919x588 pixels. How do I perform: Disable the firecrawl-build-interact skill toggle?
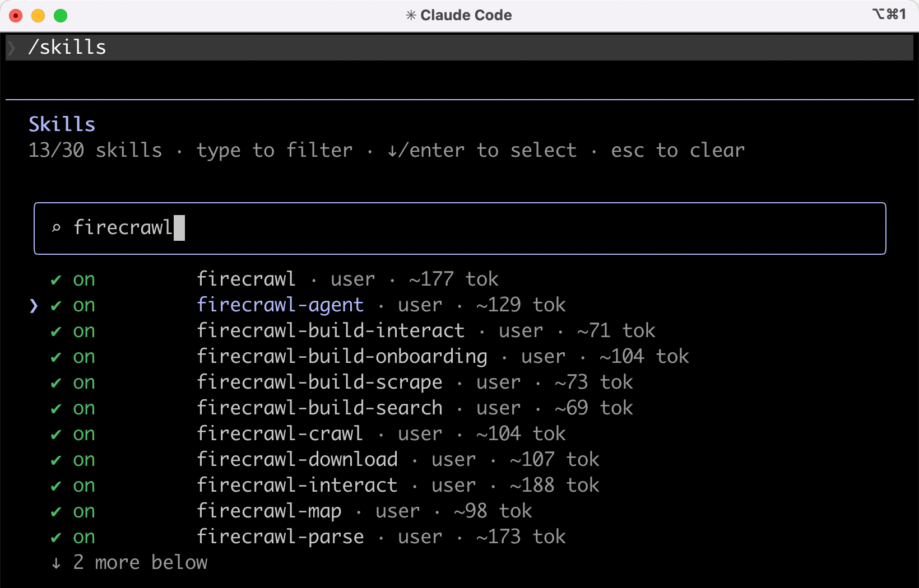tap(84, 331)
